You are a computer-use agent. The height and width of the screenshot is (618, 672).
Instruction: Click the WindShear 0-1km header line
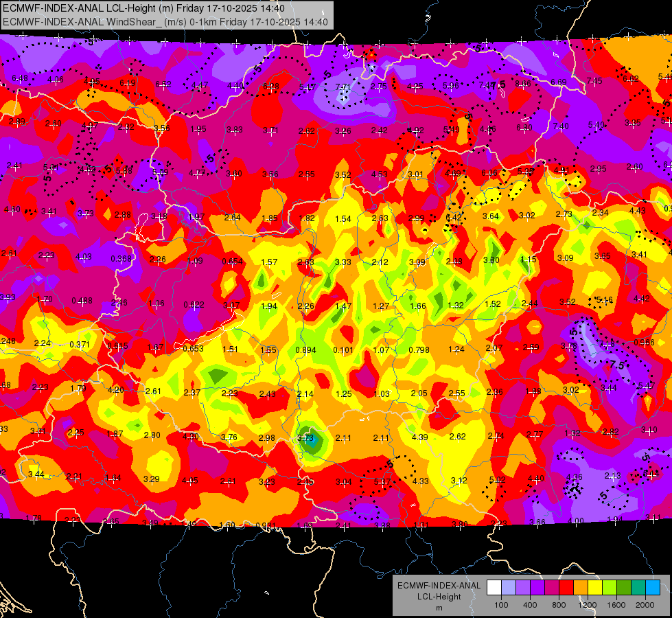165,22
